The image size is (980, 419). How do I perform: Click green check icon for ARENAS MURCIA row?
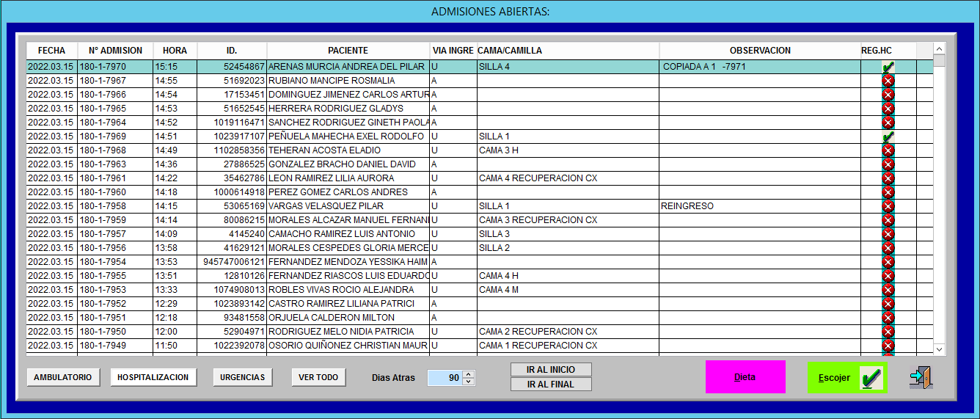[x=888, y=67]
